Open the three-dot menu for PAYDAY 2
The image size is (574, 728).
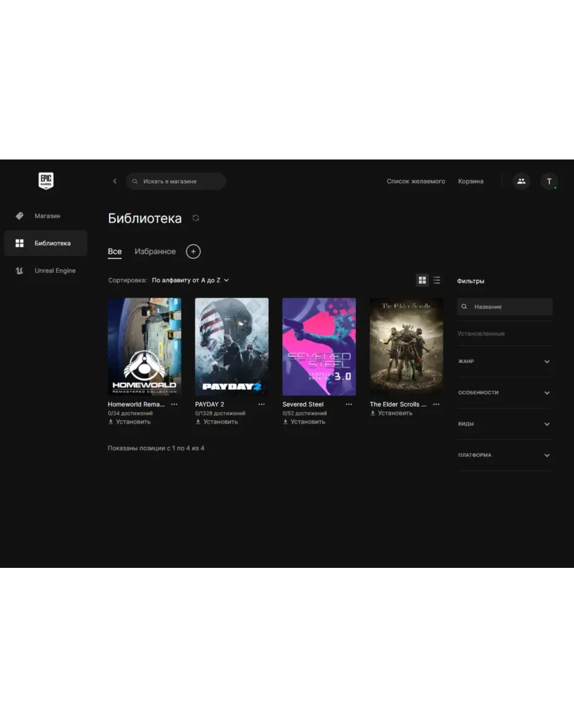tap(262, 405)
